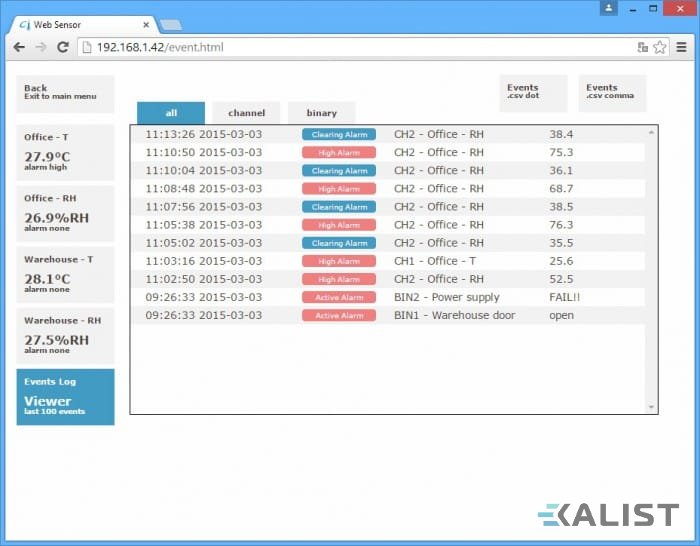Click 'BIN1 - Warehouse door' event text
Image resolution: width=700 pixels, height=546 pixels.
pyautogui.click(x=454, y=315)
